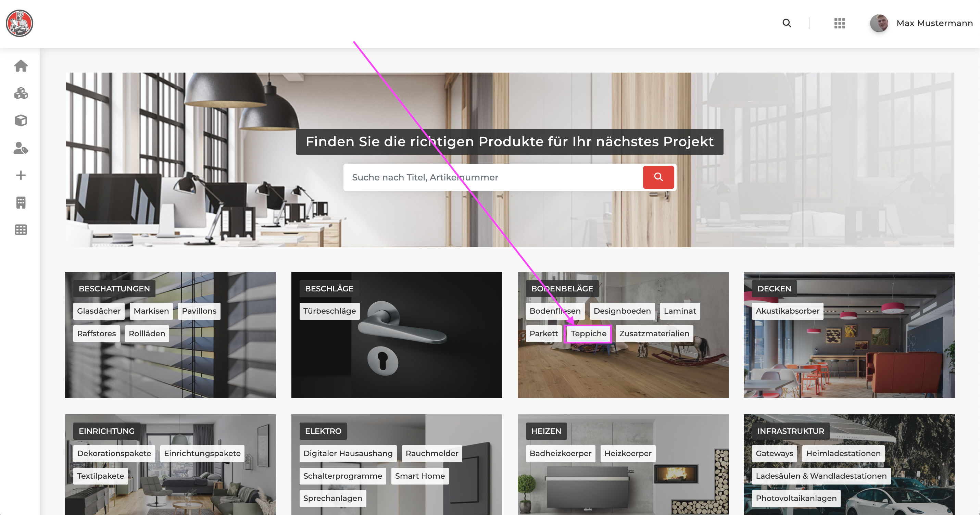980x515 pixels.
Task: Open the stacked cubes icon in sidebar
Action: point(21,93)
